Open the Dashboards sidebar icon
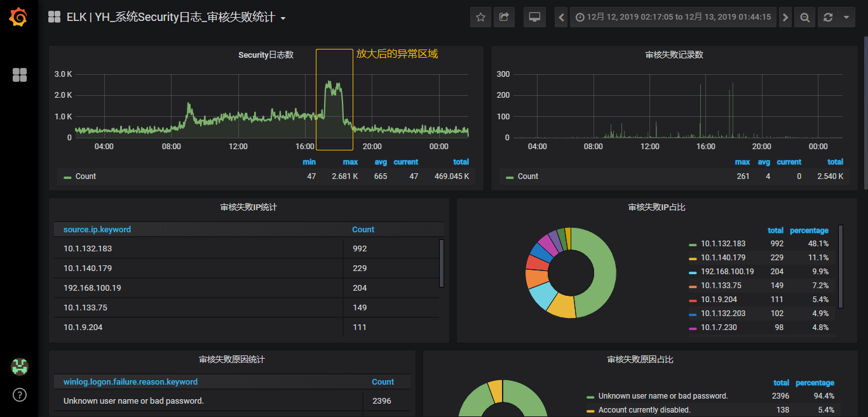Viewport: 868px width, 417px height. pos(20,75)
